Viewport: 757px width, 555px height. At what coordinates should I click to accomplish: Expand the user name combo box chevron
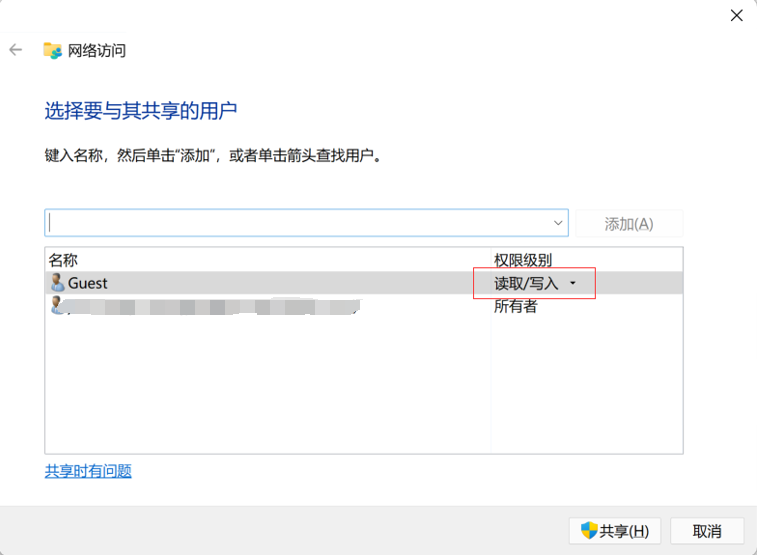[558, 223]
